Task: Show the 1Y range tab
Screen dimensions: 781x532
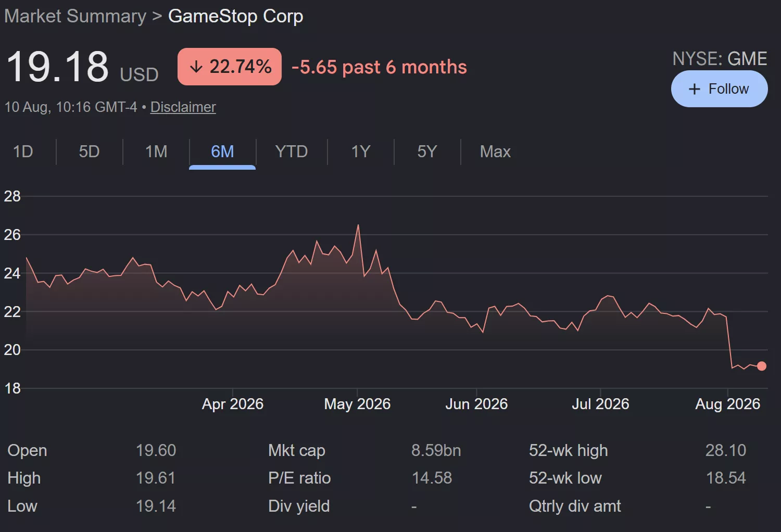Action: point(361,151)
